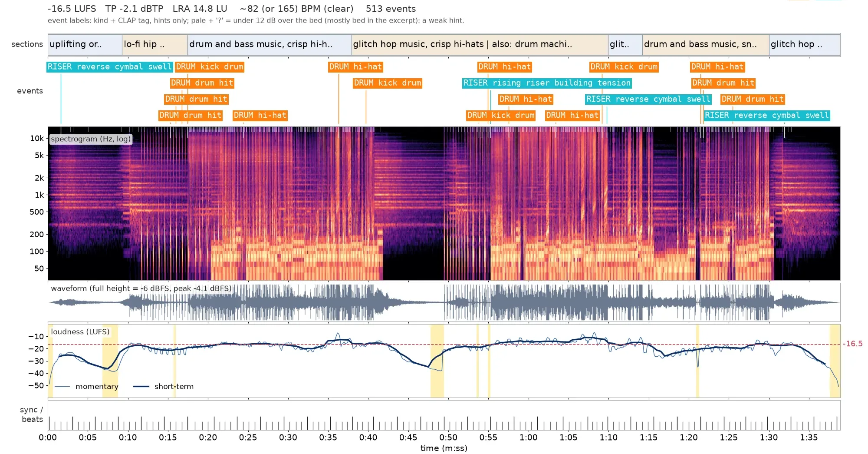Select the short 'glit..' section block
Image resolution: width=868 pixels, height=454 pixels.
(x=625, y=45)
